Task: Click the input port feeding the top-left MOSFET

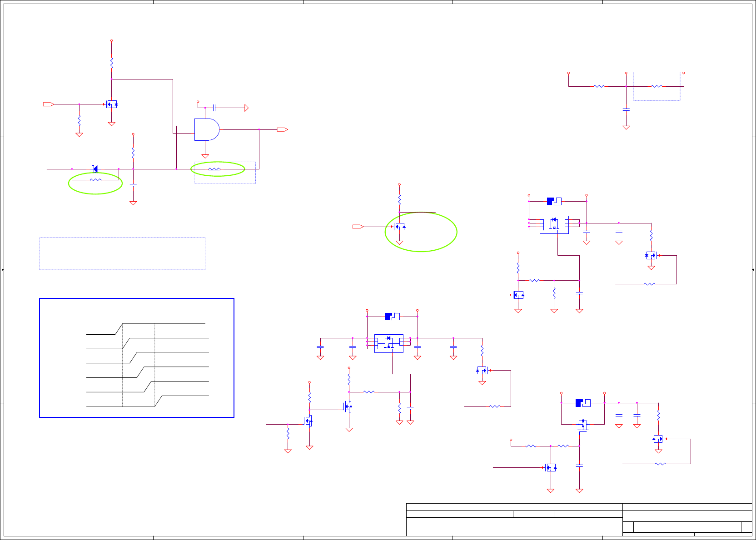Action: click(49, 104)
